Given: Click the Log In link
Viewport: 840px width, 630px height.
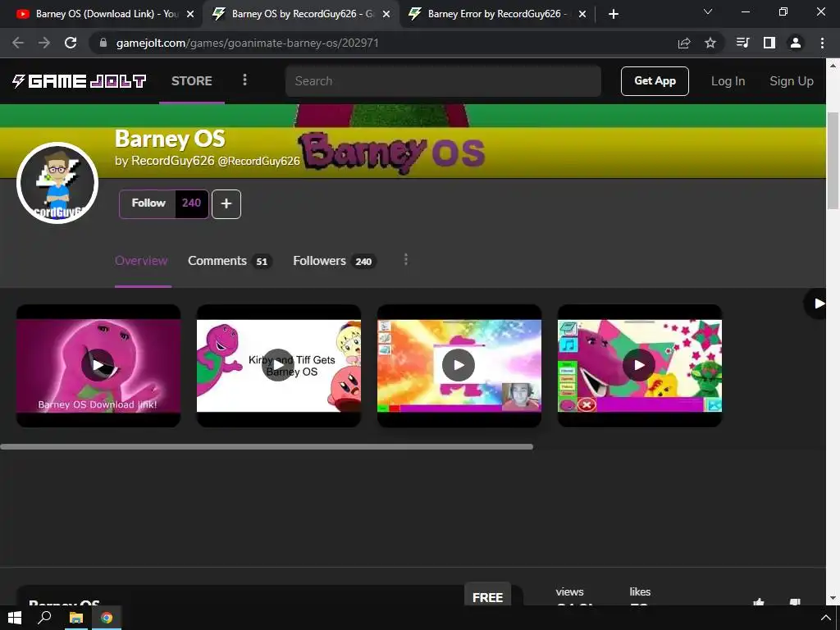Looking at the screenshot, I should [728, 81].
